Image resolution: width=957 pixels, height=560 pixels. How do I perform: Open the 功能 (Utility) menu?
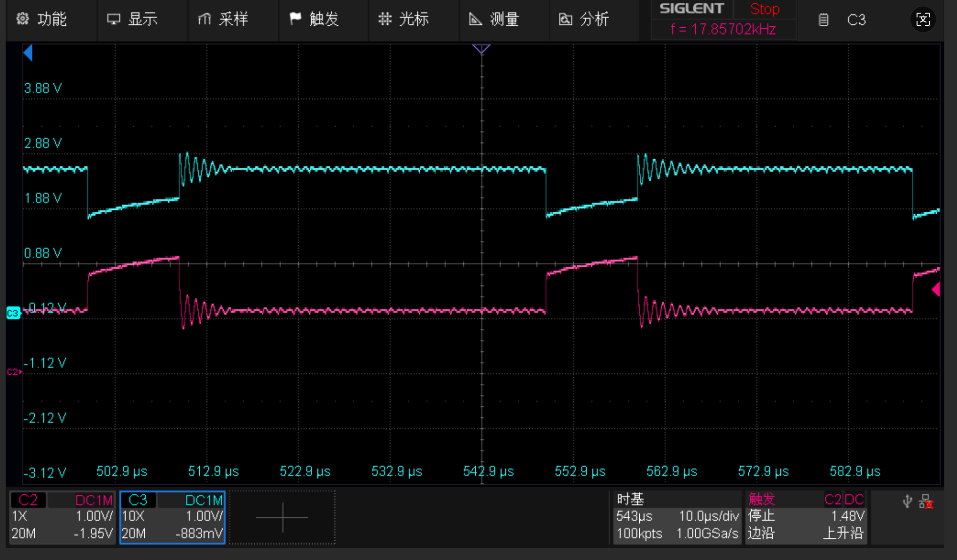click(51, 19)
